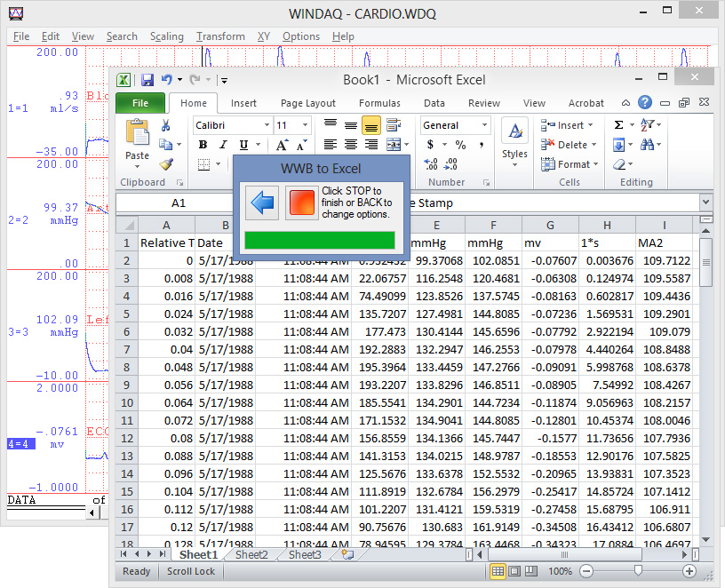
Task: Expand the Insert cells dropdown
Action: coord(591,125)
